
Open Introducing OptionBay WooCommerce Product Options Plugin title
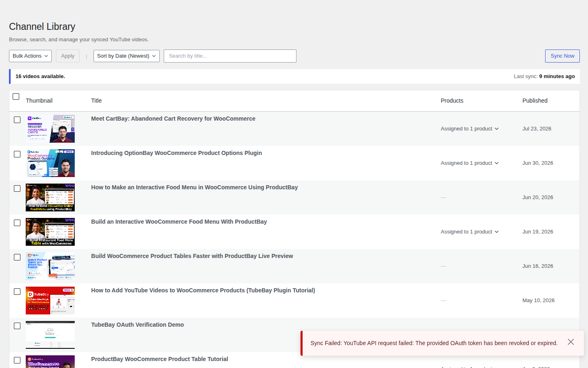click(x=176, y=153)
